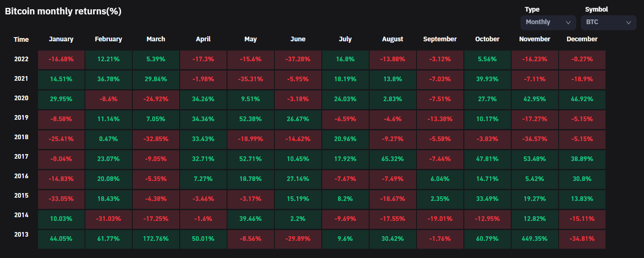Click the 2022 year row label
The height and width of the screenshot is (258, 644).
coord(21,59)
